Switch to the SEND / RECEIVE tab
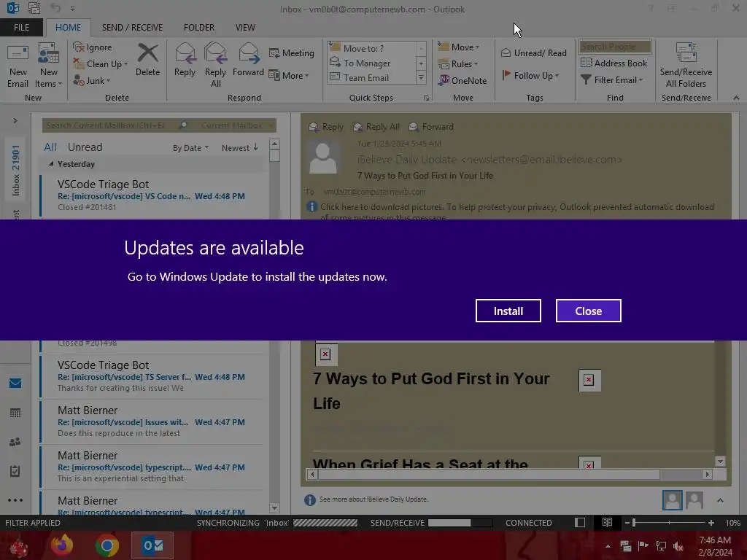 132,28
